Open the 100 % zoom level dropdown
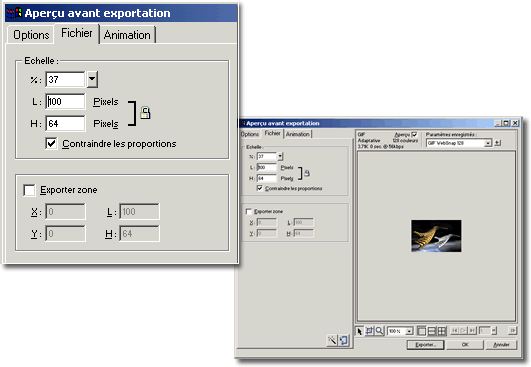531x367 pixels. coord(409,331)
